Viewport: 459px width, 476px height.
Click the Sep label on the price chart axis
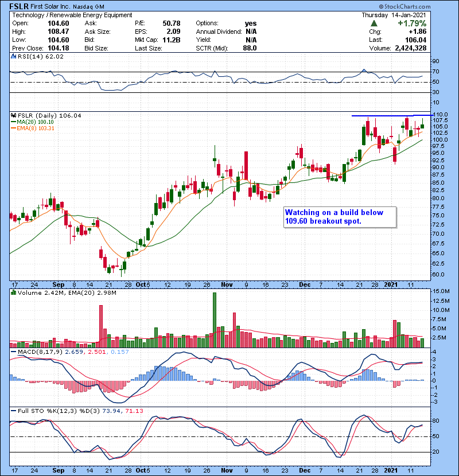click(59, 284)
